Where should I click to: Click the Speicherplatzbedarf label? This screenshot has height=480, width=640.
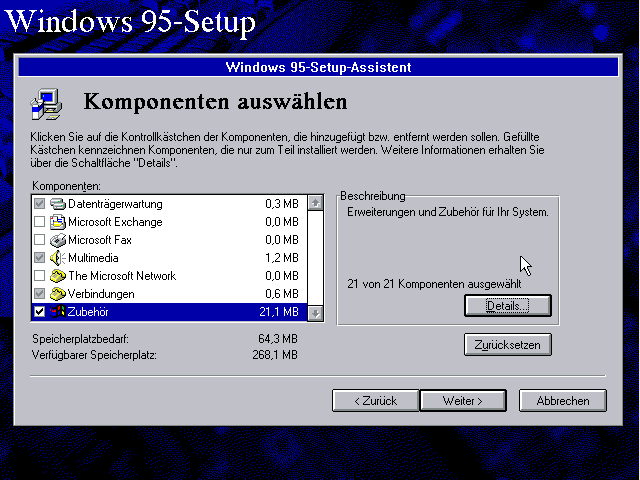tap(80, 339)
